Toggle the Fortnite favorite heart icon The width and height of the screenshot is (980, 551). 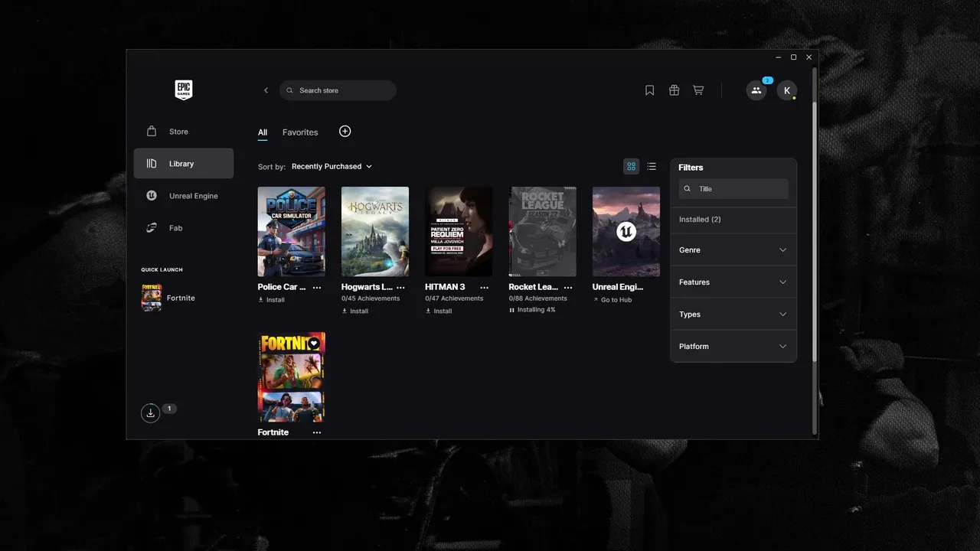(x=314, y=344)
